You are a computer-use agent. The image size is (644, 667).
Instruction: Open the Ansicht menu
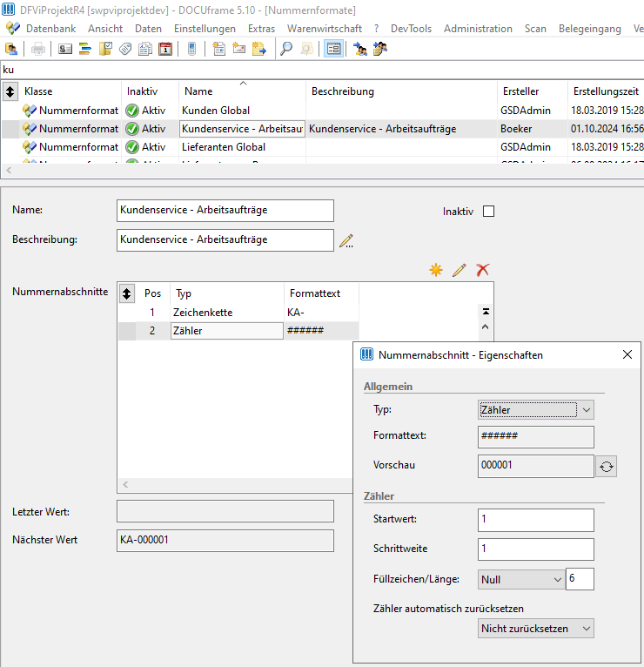pyautogui.click(x=105, y=29)
